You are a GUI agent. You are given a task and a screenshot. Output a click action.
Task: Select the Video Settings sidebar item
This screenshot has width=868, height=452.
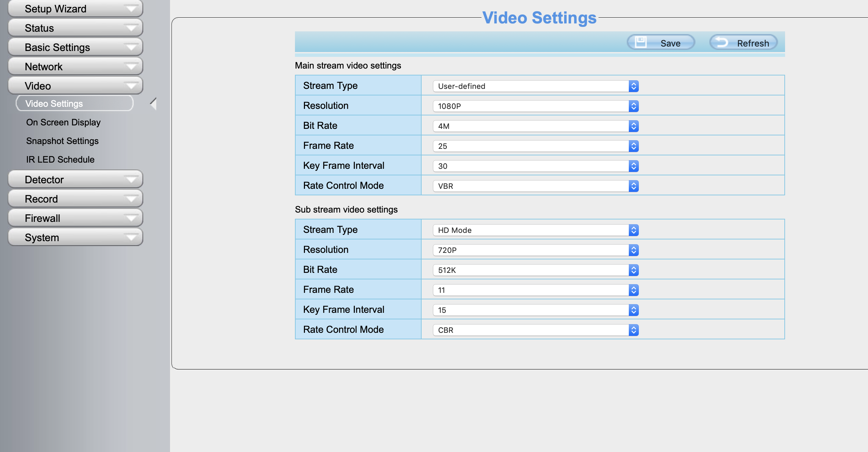coord(74,104)
